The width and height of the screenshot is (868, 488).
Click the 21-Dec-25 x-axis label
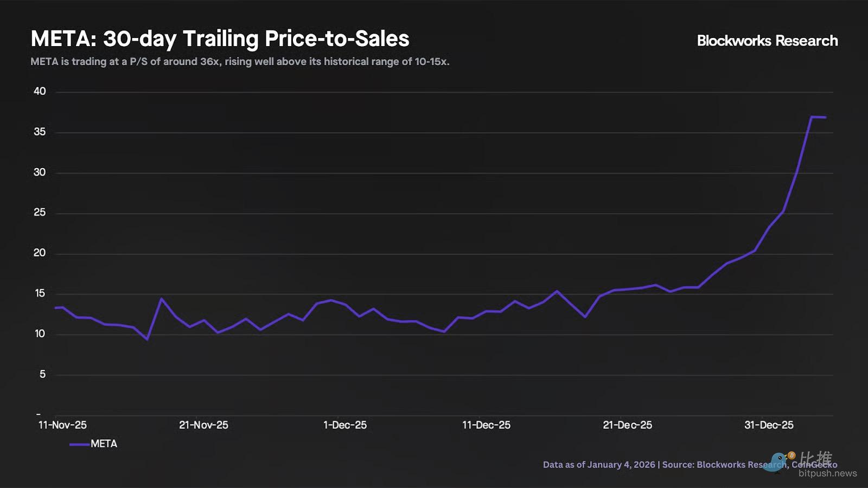coord(627,425)
